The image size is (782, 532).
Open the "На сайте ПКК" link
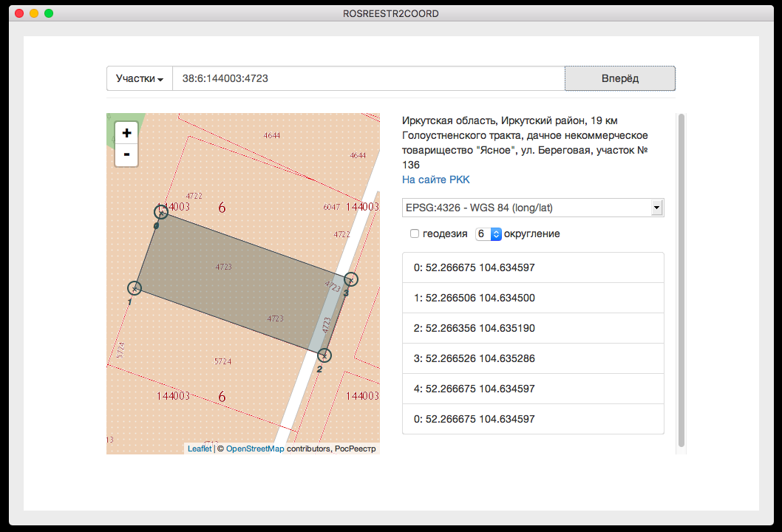tap(435, 180)
